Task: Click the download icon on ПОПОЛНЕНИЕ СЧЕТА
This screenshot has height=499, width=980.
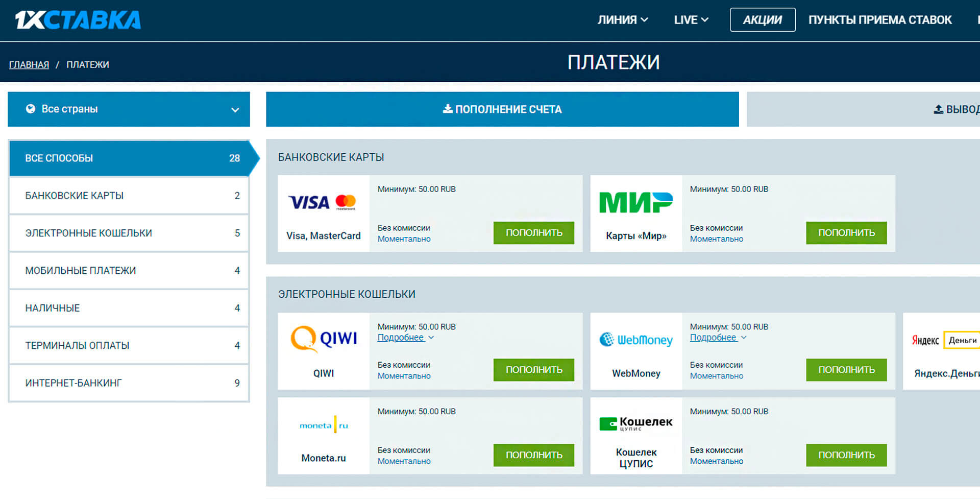Action: click(448, 109)
